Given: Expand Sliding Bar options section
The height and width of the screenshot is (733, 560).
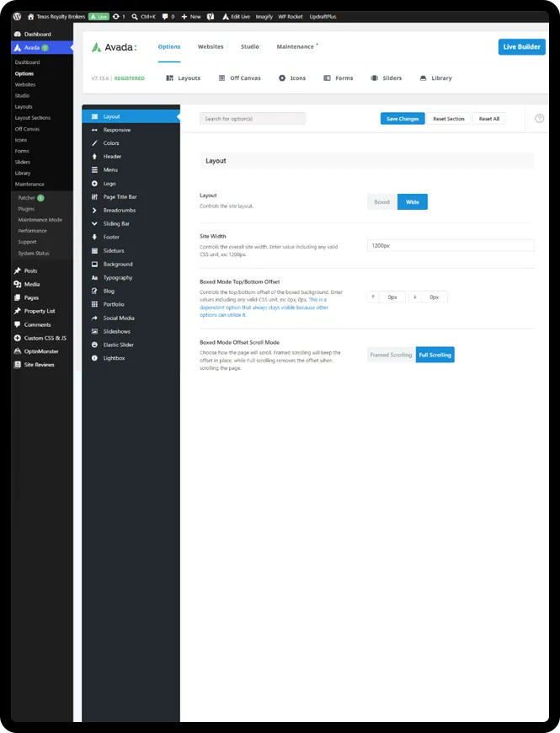Looking at the screenshot, I should point(131,224).
